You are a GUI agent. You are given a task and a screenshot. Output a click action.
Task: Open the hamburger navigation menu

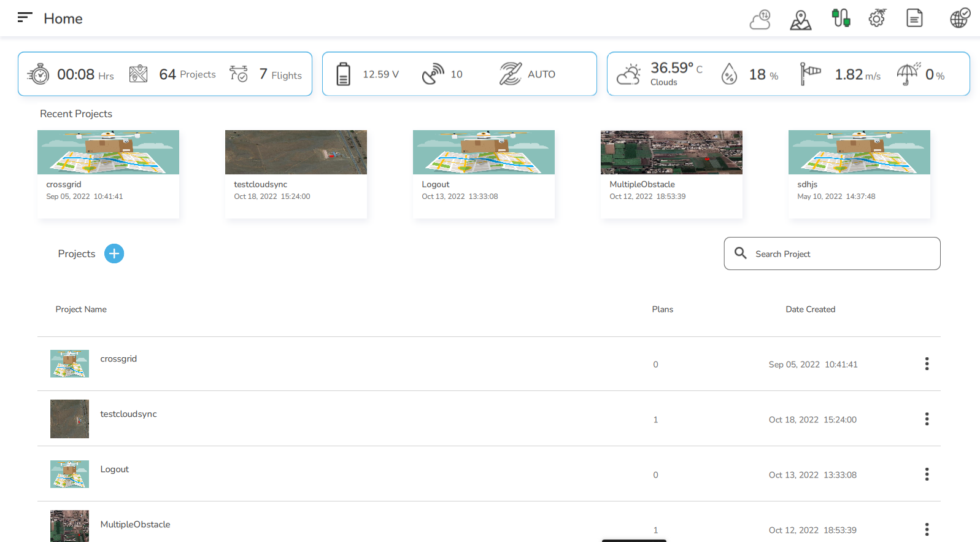point(25,18)
